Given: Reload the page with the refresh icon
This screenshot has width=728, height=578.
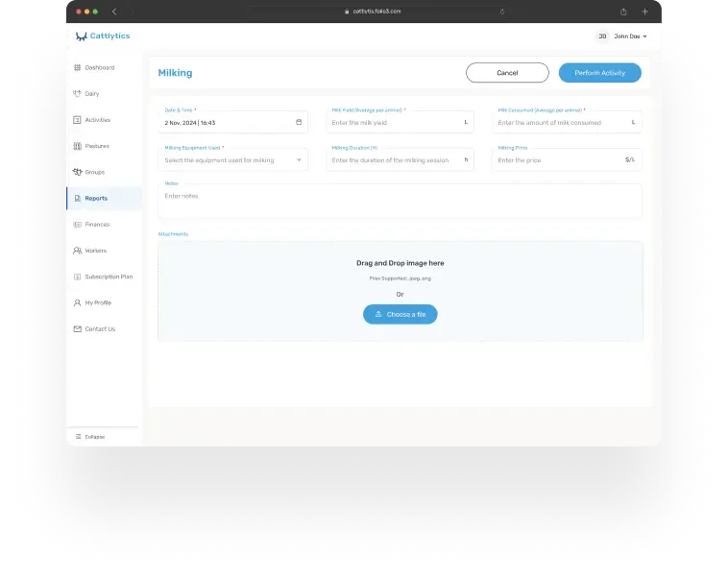Looking at the screenshot, I should [x=502, y=12].
